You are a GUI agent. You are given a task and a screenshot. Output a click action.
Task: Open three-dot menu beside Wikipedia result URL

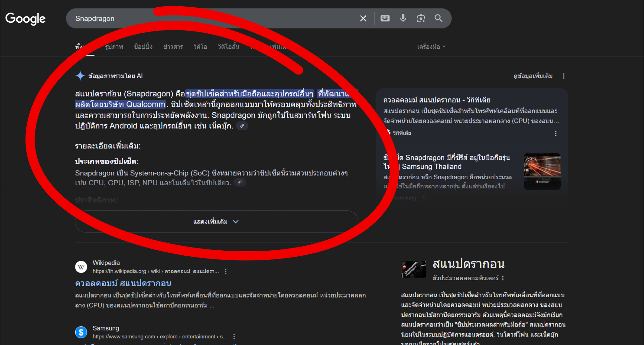(x=226, y=271)
